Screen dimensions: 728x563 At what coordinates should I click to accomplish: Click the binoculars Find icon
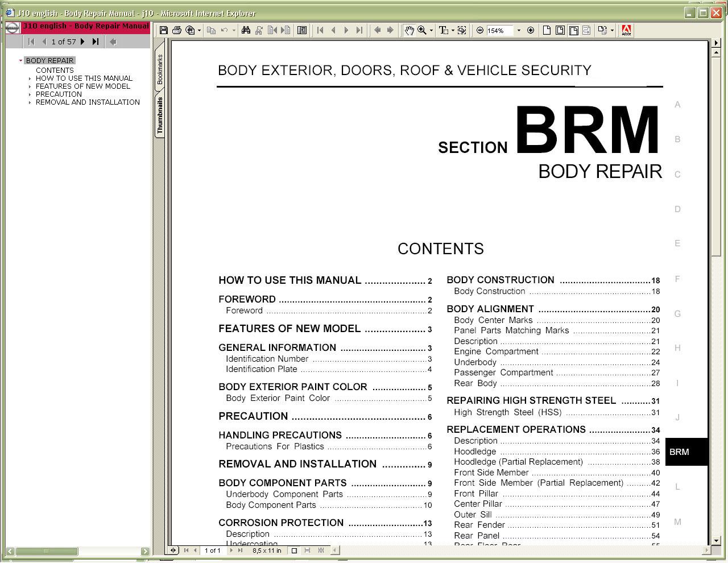tap(246, 30)
